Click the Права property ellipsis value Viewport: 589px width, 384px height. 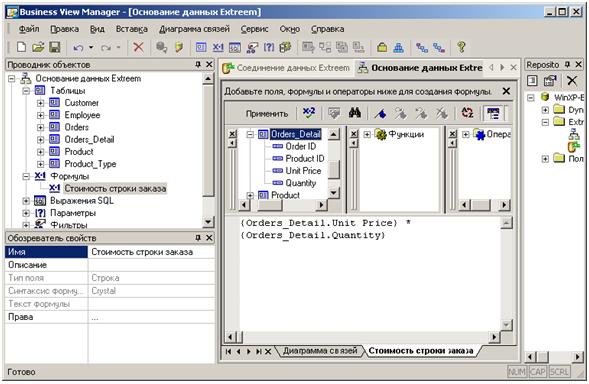point(151,317)
